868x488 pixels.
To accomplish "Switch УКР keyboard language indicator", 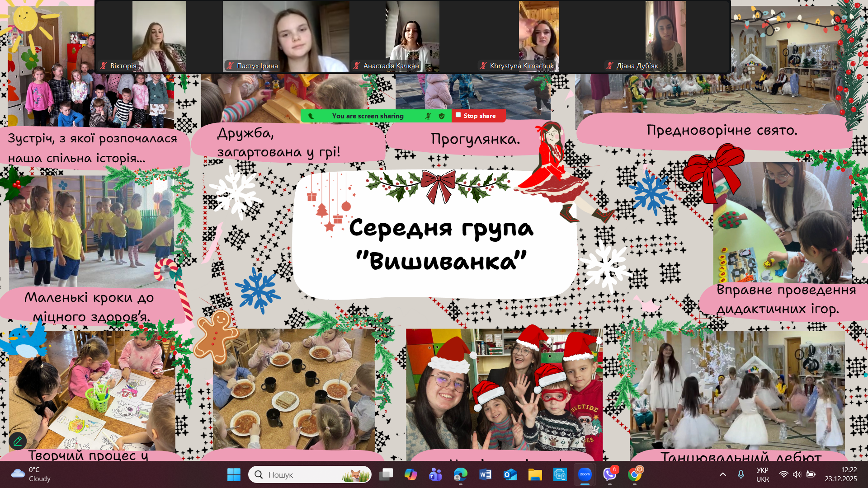I will [762, 474].
